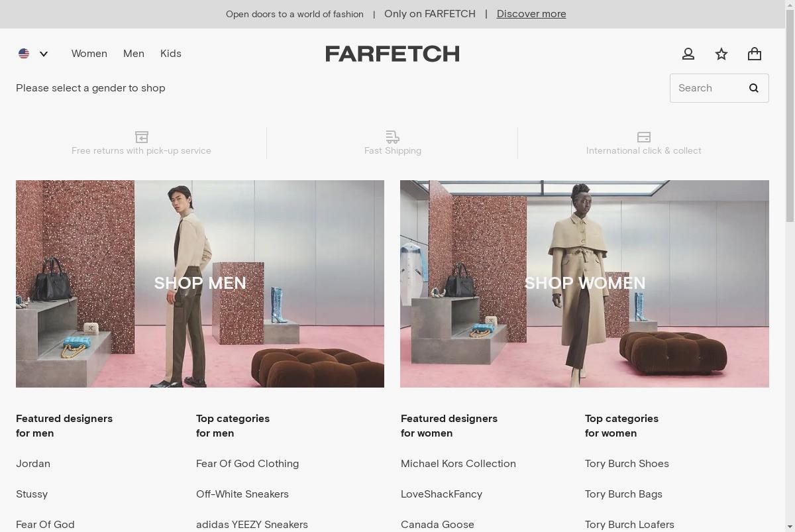Follow the Discover more link

coord(531,14)
